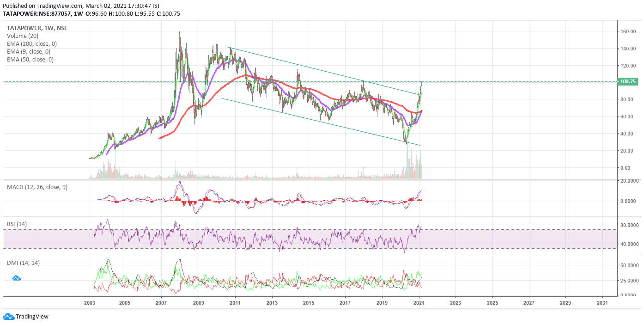644x325 pixels.
Task: Select 40.0000 on the RSI axis
Action: (630, 244)
